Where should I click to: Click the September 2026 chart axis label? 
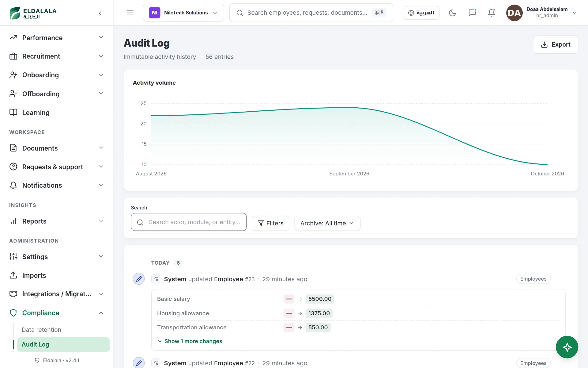pos(349,174)
